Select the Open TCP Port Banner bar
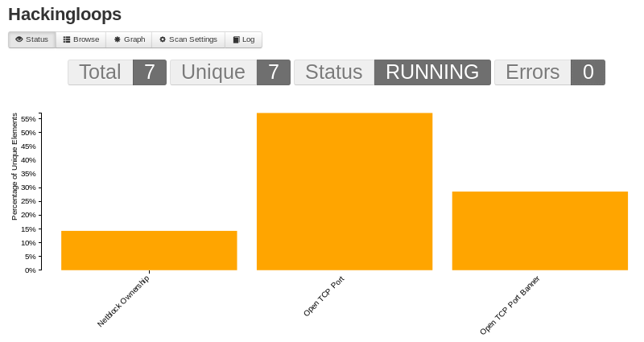The height and width of the screenshot is (342, 644). pyautogui.click(x=539, y=231)
